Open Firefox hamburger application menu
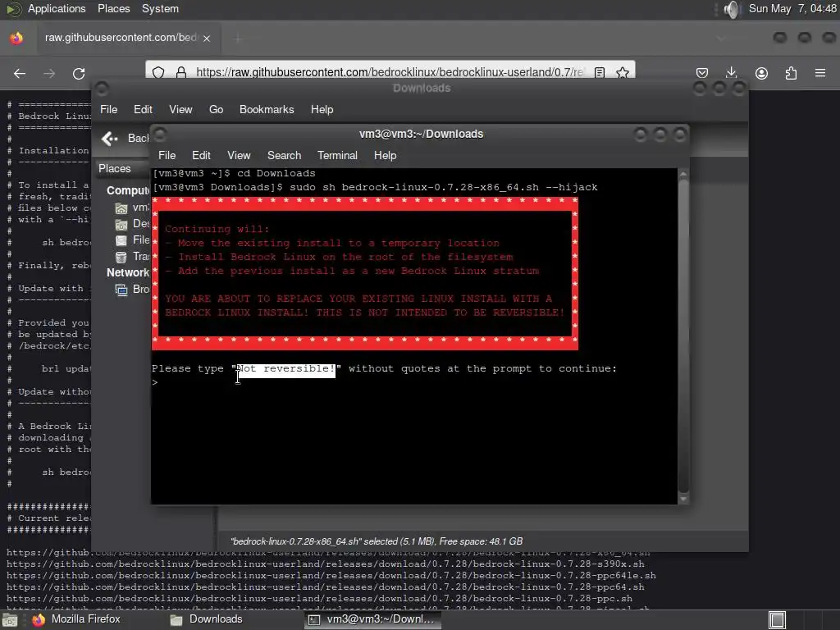This screenshot has height=630, width=840. pos(820,73)
